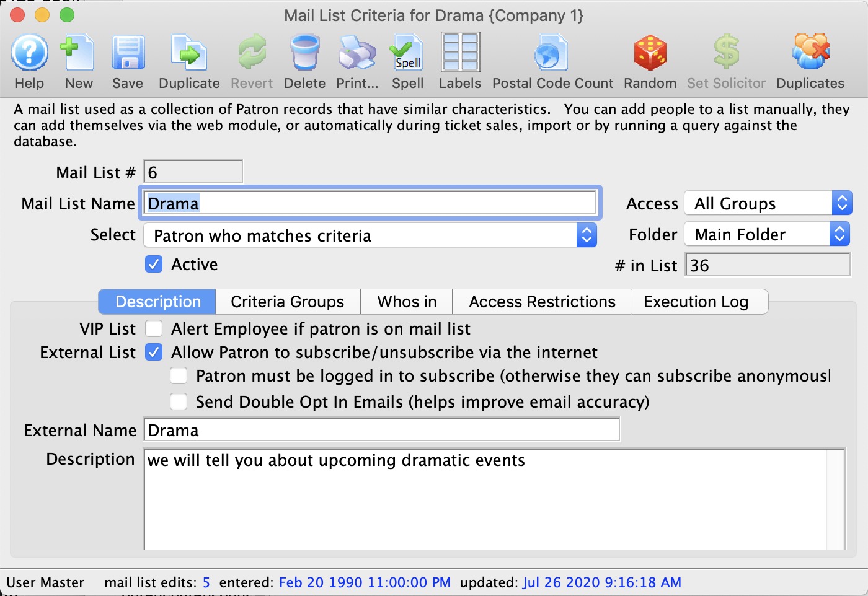Enable the VIP List alert checkbox
This screenshot has height=596, width=868.
click(154, 328)
